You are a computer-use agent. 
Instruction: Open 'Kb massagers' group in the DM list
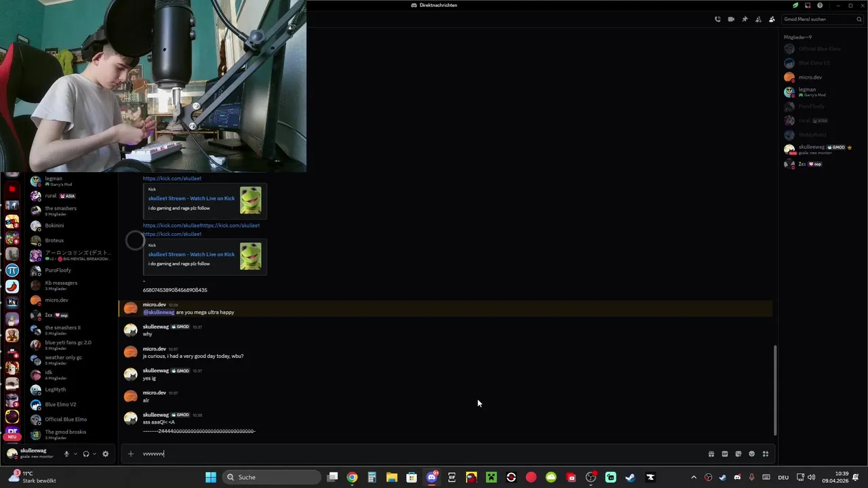(71, 285)
